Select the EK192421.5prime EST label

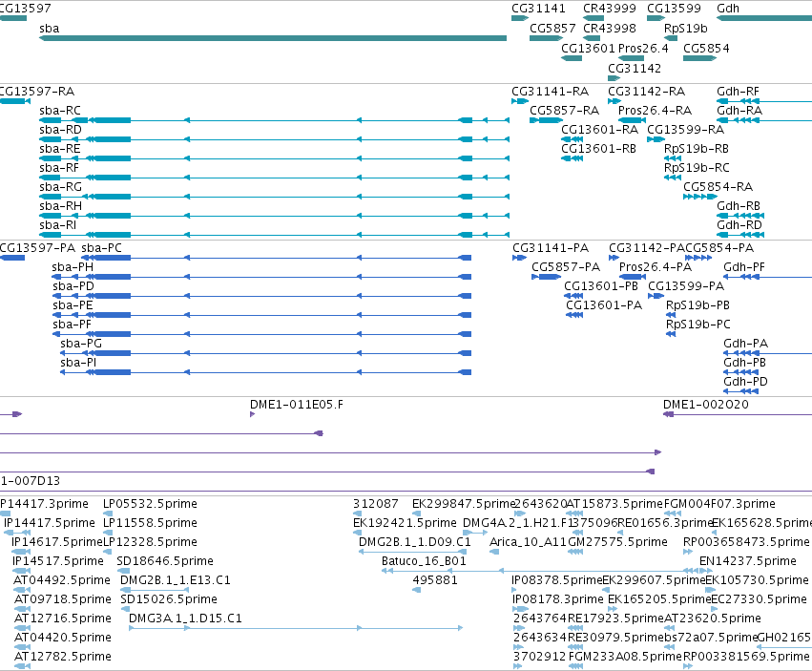pos(405,523)
